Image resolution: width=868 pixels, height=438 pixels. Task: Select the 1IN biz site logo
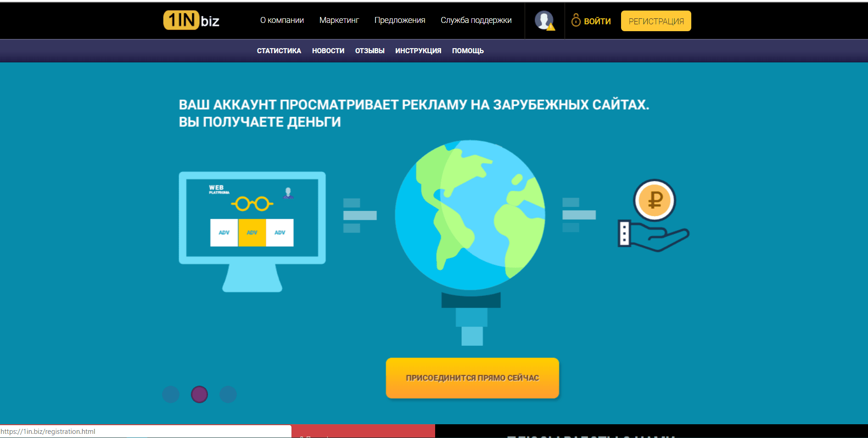point(191,20)
